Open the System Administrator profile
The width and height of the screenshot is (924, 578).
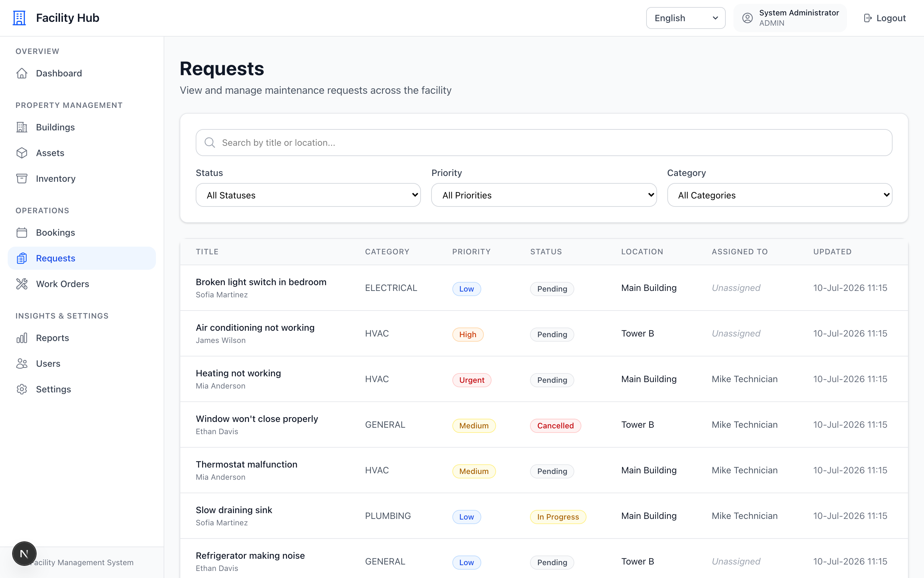point(790,18)
